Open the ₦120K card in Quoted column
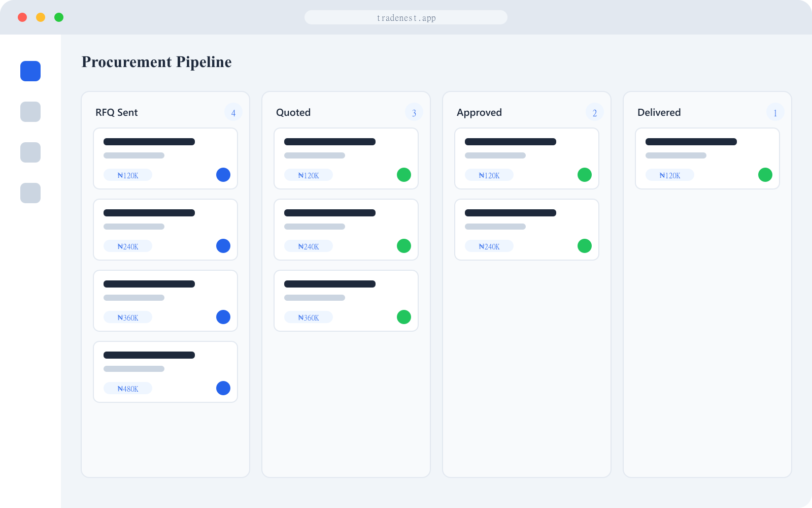The width and height of the screenshot is (812, 508). point(346,158)
